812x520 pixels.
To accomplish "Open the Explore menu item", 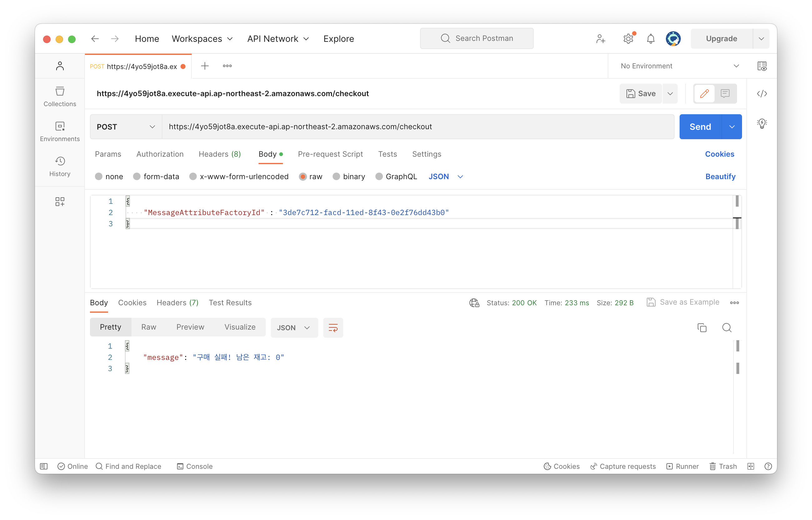I will 339,38.
